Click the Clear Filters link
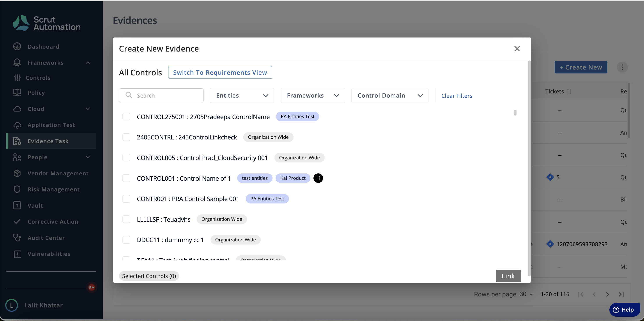 coord(456,96)
